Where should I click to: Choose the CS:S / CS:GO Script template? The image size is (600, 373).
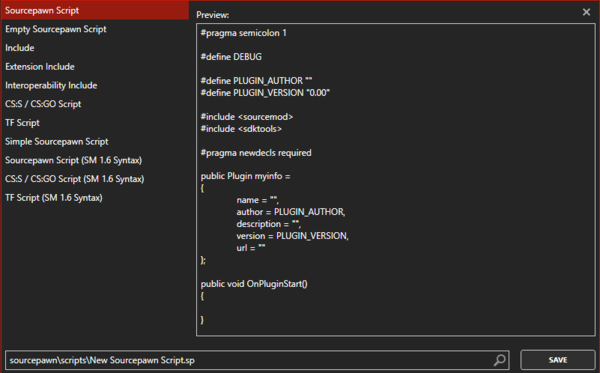[95, 104]
